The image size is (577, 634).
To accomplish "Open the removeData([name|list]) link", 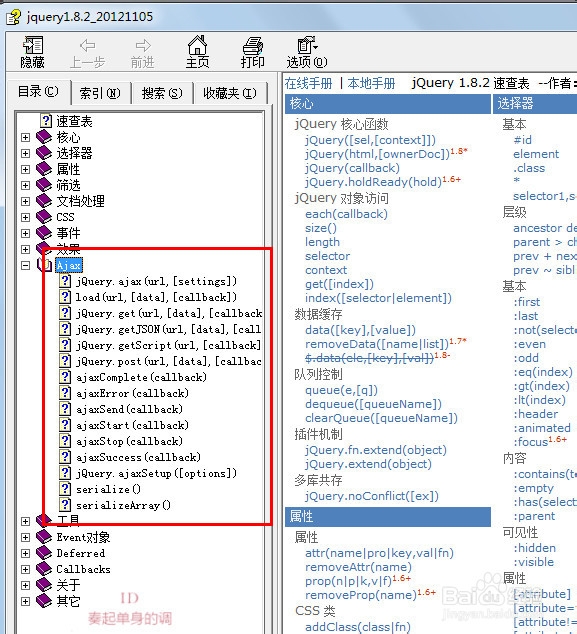I will point(377,344).
